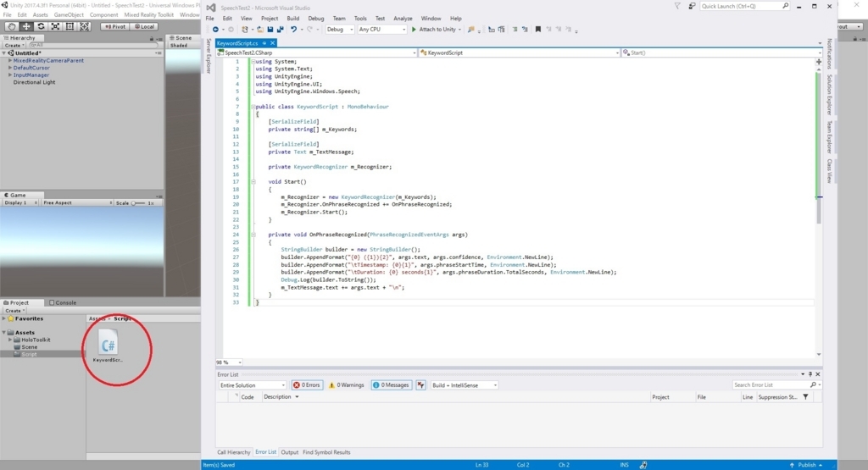
Task: Click the Find in Files toolbar icon
Action: tap(471, 30)
